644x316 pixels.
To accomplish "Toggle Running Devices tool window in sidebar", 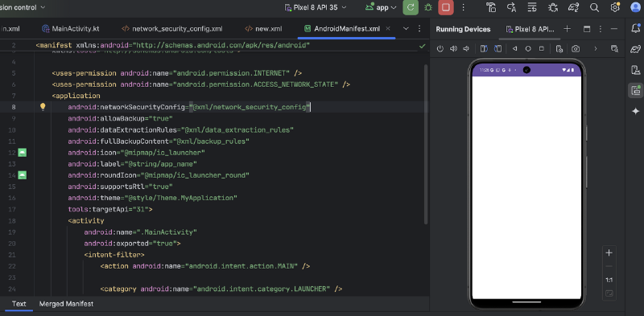I will [x=635, y=90].
